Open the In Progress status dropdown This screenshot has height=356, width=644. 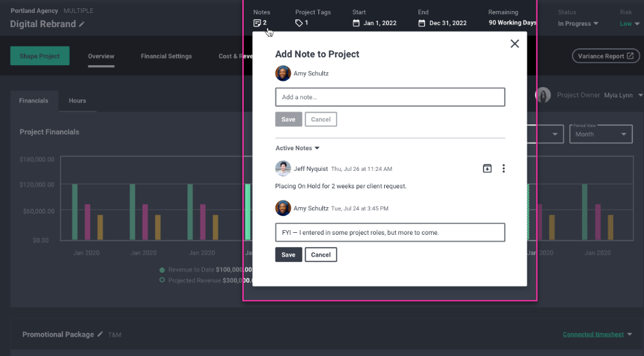pos(578,24)
